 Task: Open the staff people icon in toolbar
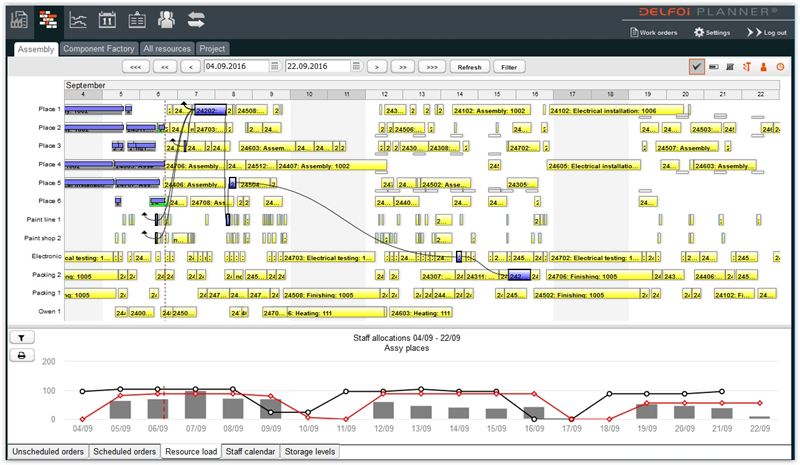coord(167,19)
